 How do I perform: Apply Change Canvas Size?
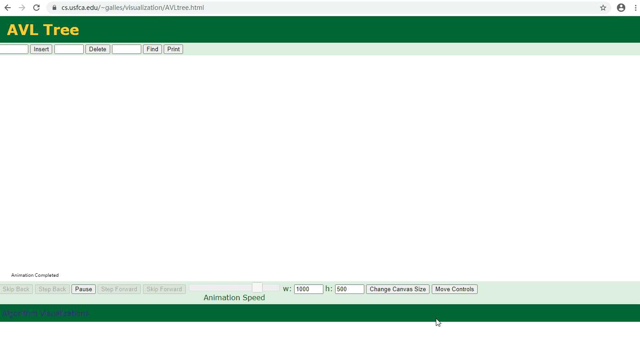398,289
